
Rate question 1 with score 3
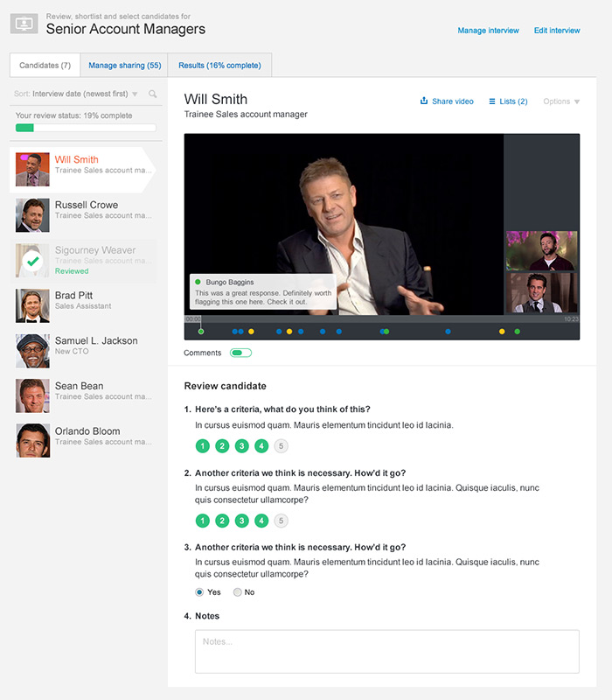tap(242, 445)
